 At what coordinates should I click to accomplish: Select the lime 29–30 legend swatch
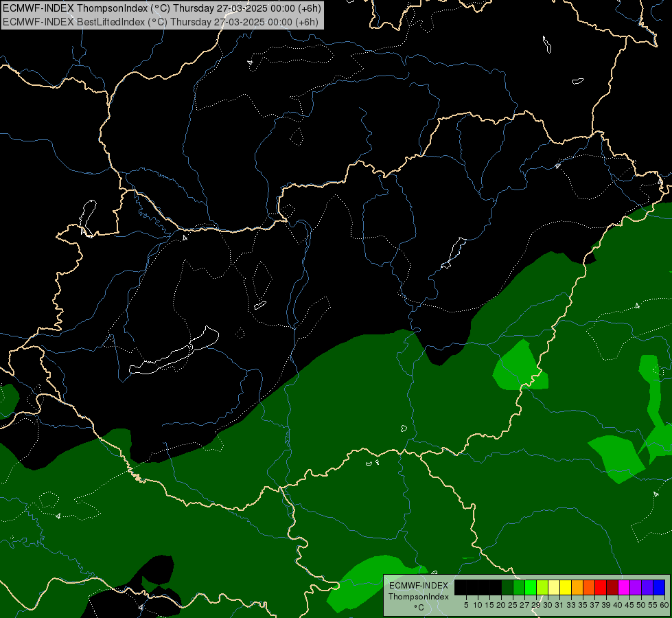coord(542,587)
